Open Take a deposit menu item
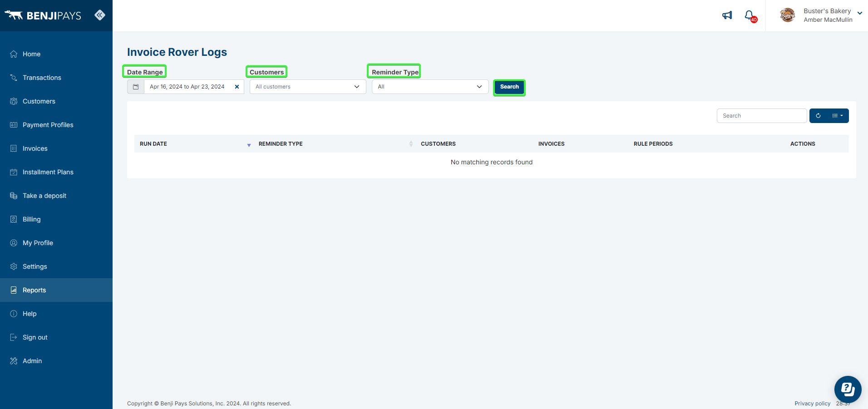Screen dimensions: 868x409 [x=56, y=196]
